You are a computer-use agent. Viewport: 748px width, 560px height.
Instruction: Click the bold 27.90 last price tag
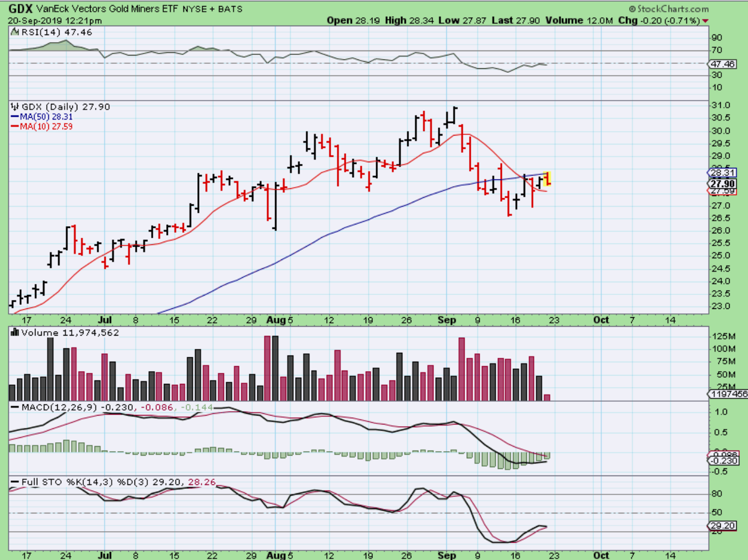722,184
